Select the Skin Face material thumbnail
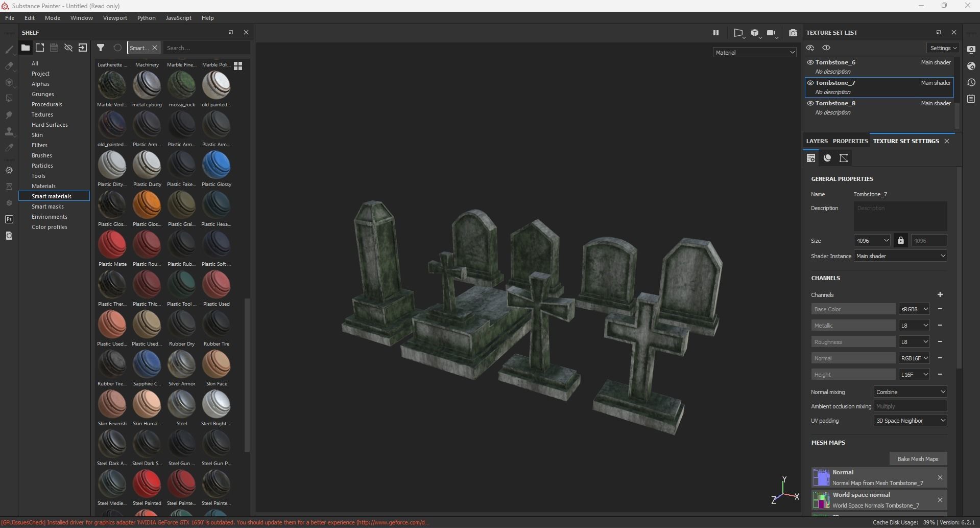The height and width of the screenshot is (528, 980). click(x=216, y=364)
